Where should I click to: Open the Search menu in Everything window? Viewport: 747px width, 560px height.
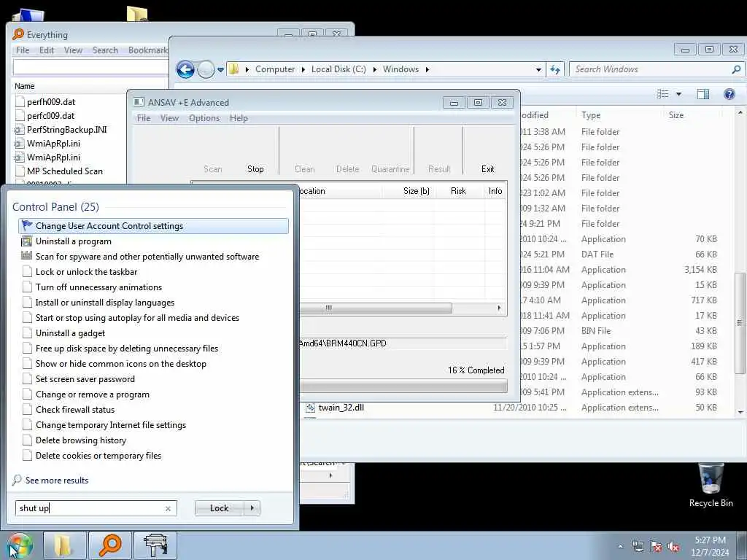(x=105, y=50)
